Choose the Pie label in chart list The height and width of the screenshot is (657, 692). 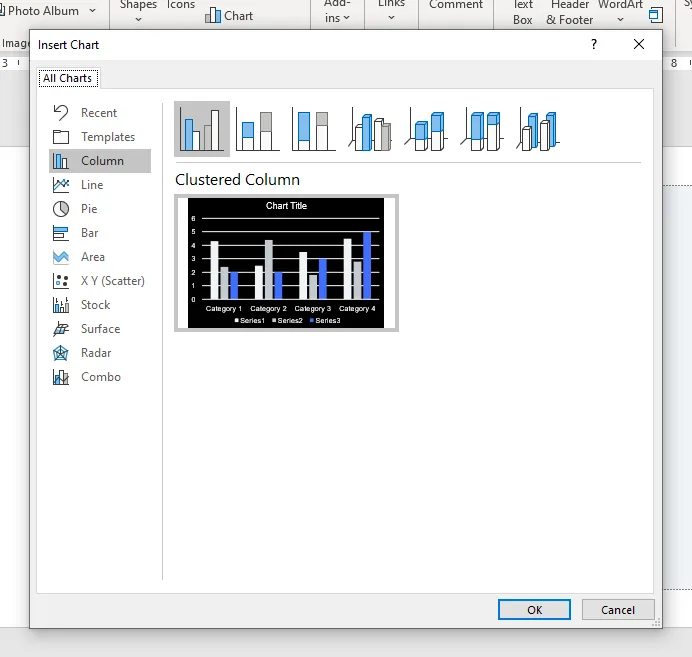point(89,209)
